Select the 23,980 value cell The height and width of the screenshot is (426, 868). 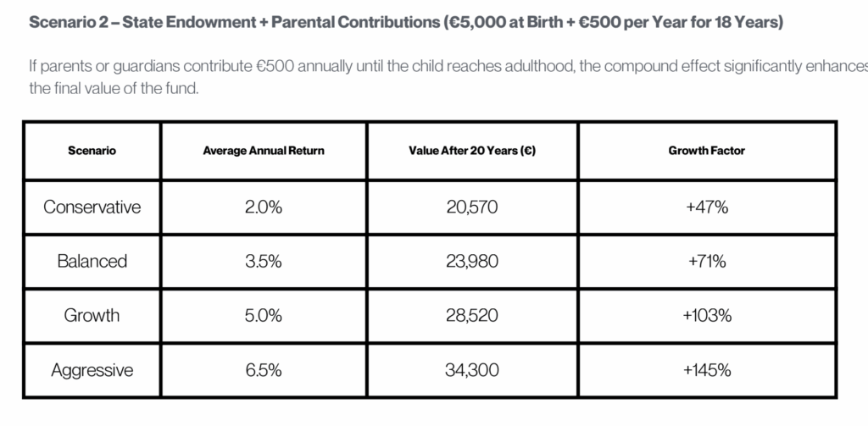472,261
